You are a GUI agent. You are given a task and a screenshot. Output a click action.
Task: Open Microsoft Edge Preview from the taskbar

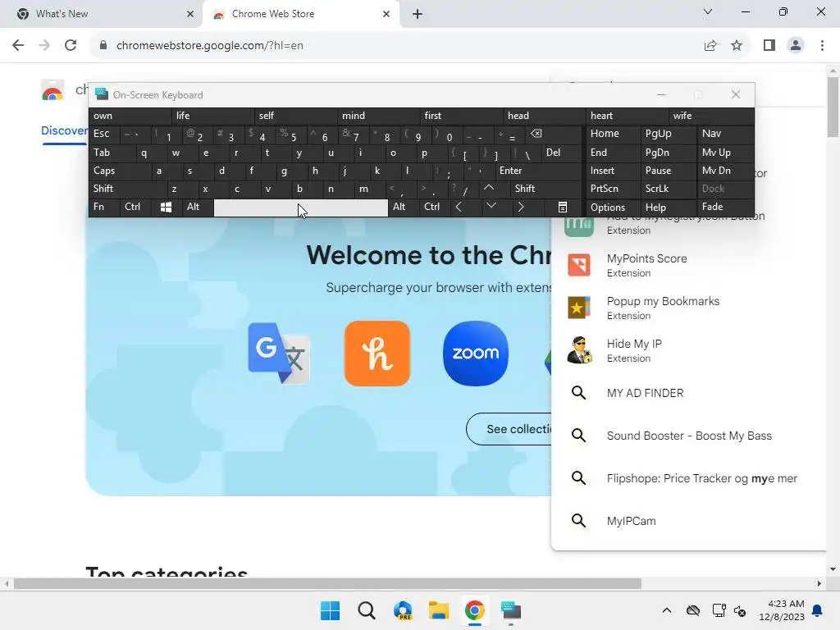pos(403,610)
